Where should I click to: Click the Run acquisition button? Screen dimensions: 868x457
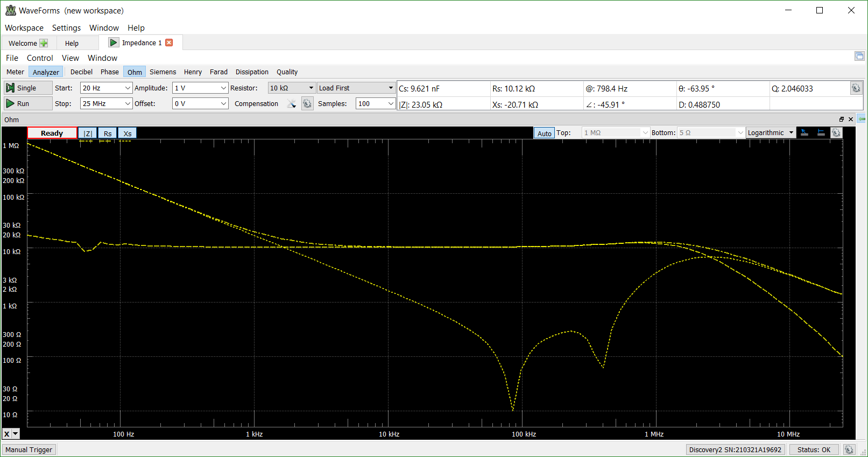28,103
